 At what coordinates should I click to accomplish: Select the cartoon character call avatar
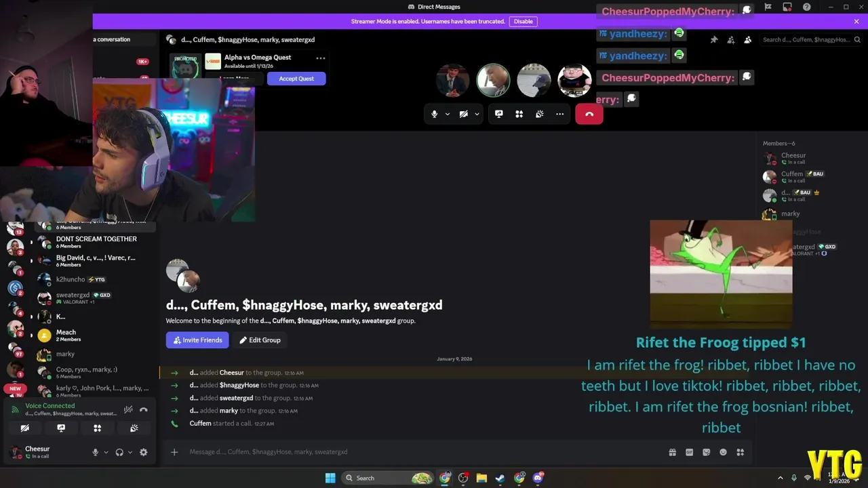[x=574, y=81]
